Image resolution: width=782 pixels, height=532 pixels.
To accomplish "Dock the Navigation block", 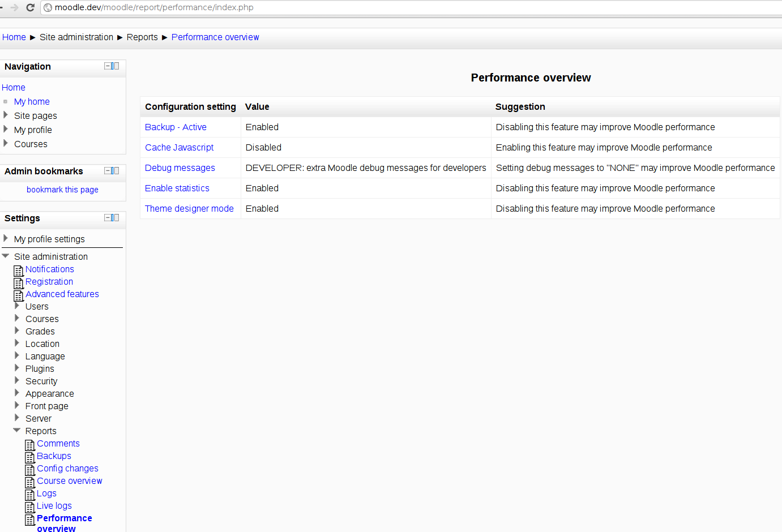I will click(x=116, y=66).
